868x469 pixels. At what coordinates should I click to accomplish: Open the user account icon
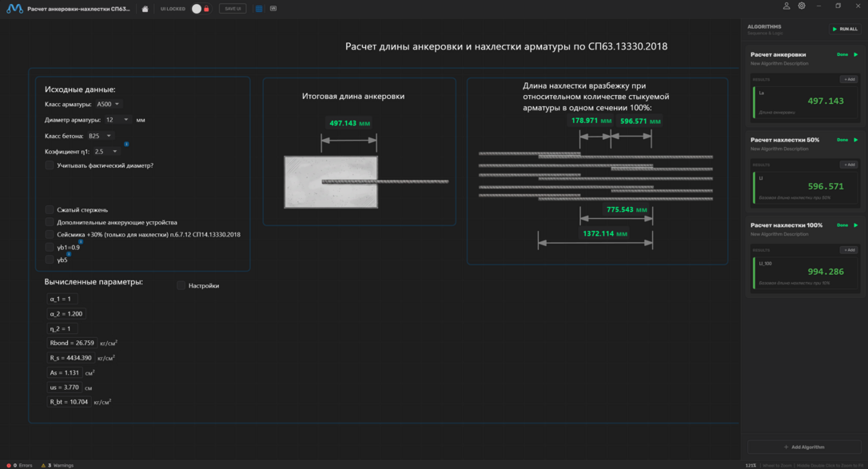coord(786,6)
